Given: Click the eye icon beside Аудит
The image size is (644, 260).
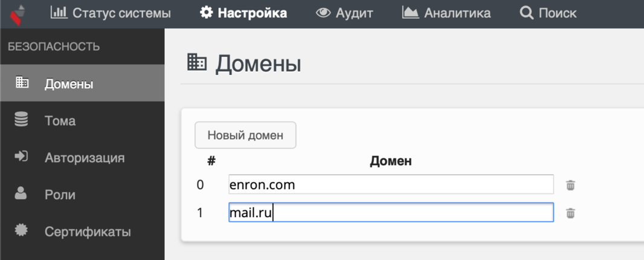Looking at the screenshot, I should coord(323,12).
